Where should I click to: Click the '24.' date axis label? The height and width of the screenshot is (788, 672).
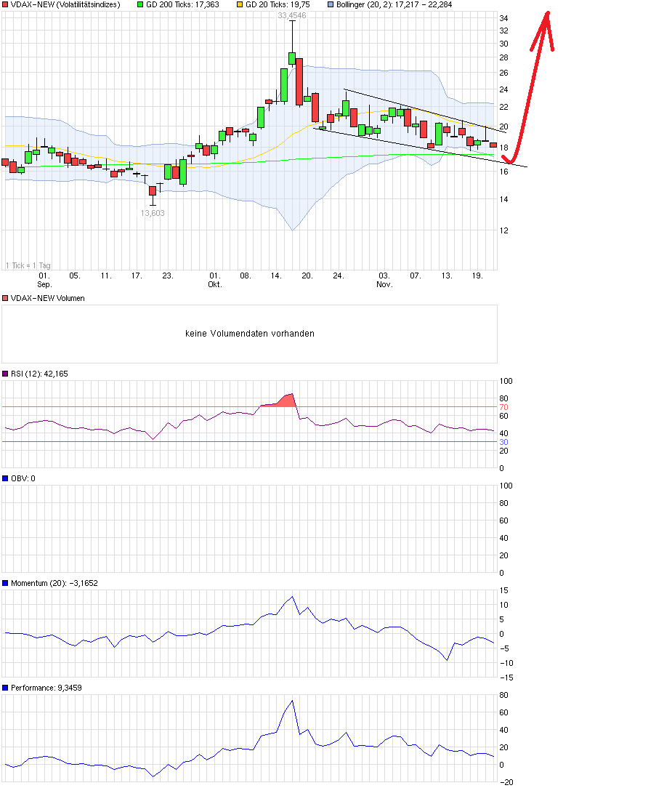coord(339,276)
